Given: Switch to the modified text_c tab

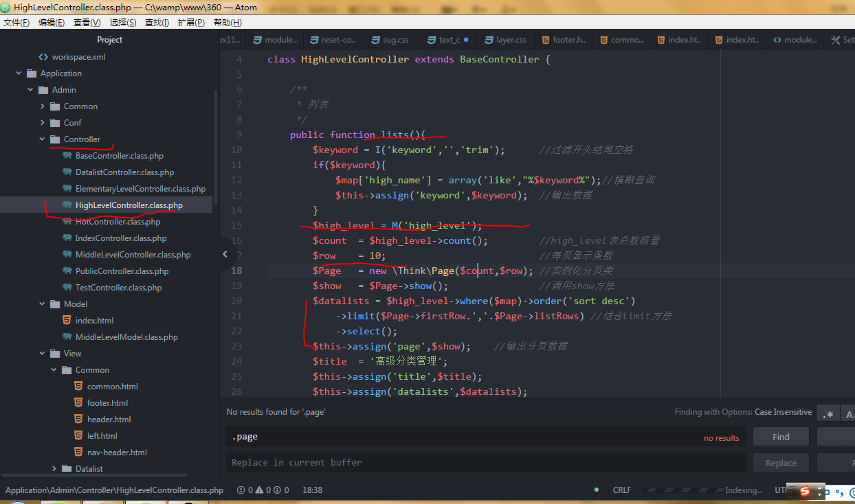Looking at the screenshot, I should [x=449, y=40].
